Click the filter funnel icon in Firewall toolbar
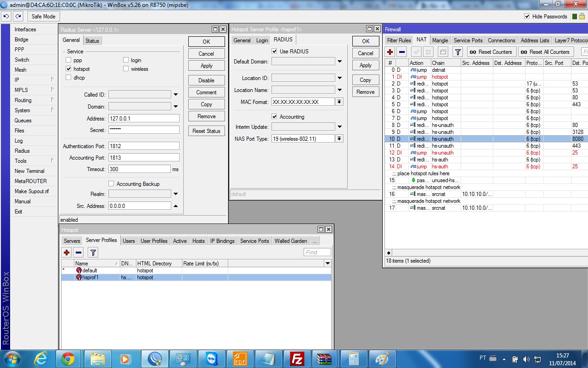 (458, 52)
